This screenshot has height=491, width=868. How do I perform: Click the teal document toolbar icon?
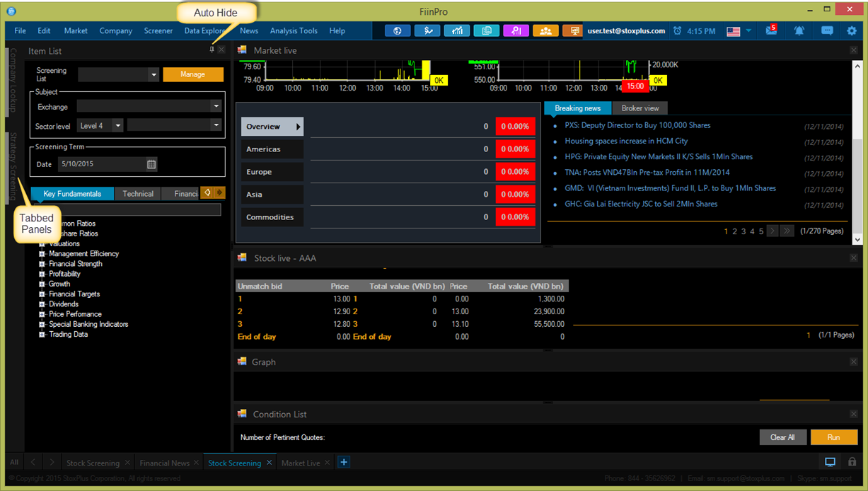[487, 30]
